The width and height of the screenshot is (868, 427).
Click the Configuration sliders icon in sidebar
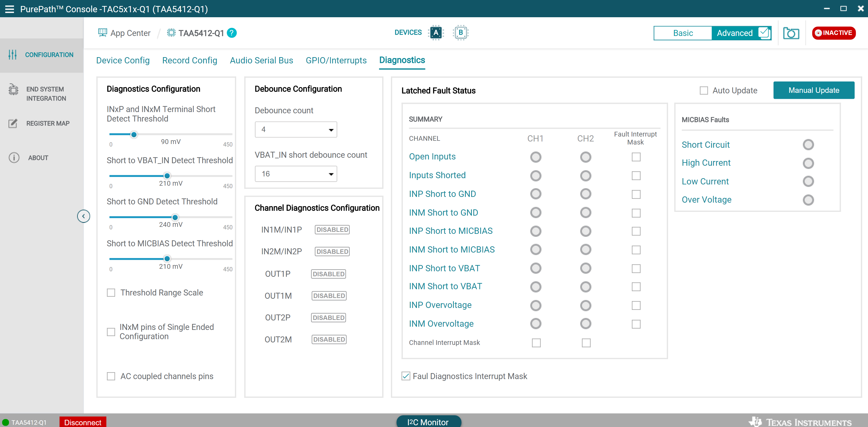tap(12, 55)
